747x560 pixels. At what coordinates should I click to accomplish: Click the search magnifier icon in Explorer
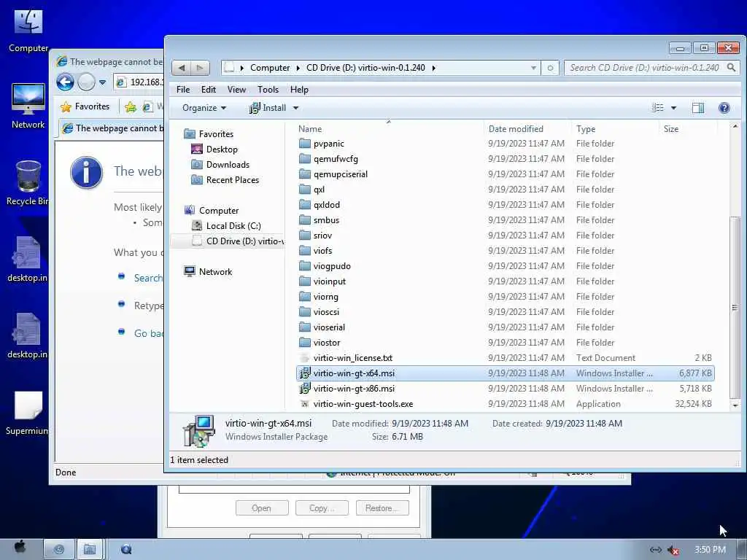tap(731, 68)
